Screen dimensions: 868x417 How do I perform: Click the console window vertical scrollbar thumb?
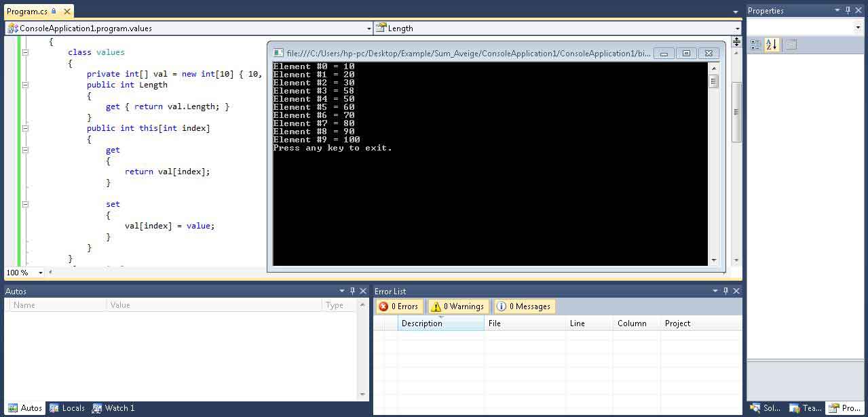point(713,81)
